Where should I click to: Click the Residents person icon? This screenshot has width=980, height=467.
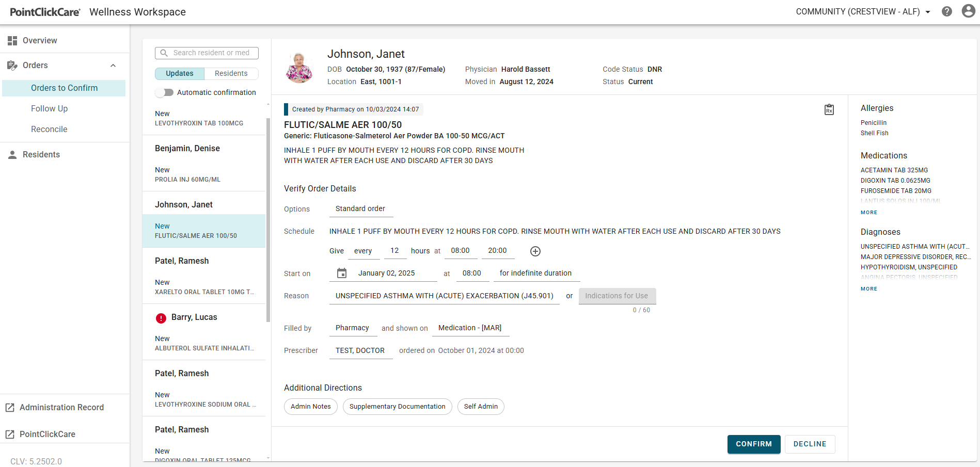click(x=11, y=154)
